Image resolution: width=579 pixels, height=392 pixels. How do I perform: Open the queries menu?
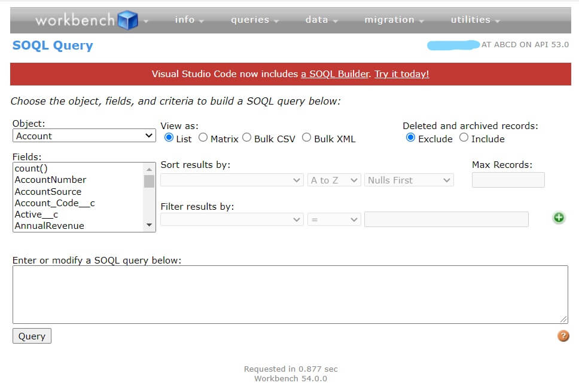point(255,20)
